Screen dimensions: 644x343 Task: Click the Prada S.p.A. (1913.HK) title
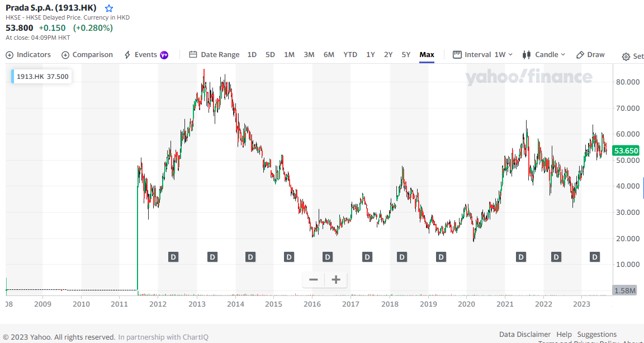tap(51, 8)
